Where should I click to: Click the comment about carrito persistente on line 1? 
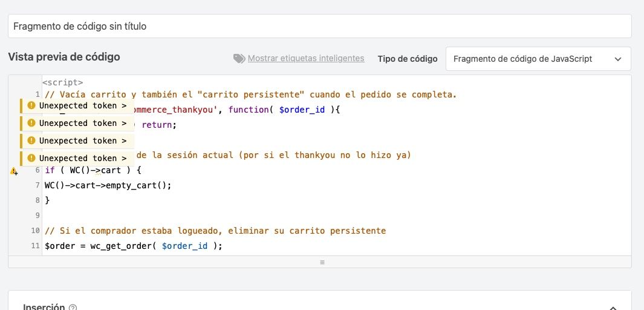point(250,94)
